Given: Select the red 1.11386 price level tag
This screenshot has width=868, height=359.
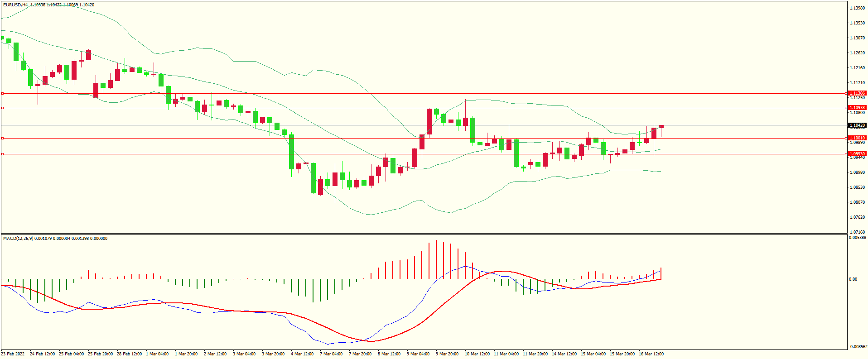Looking at the screenshot, I should click(857, 93).
